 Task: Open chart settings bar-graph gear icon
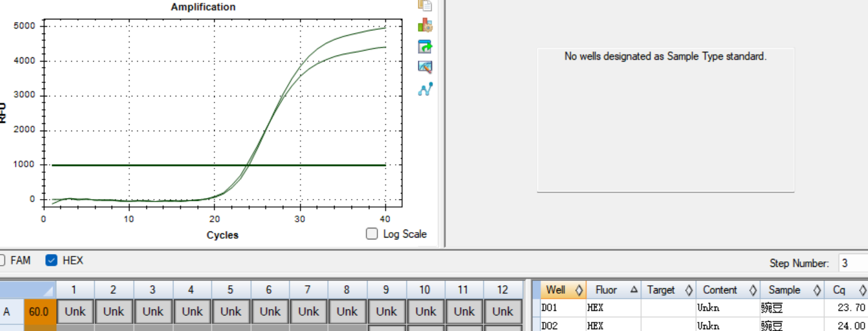[x=425, y=26]
